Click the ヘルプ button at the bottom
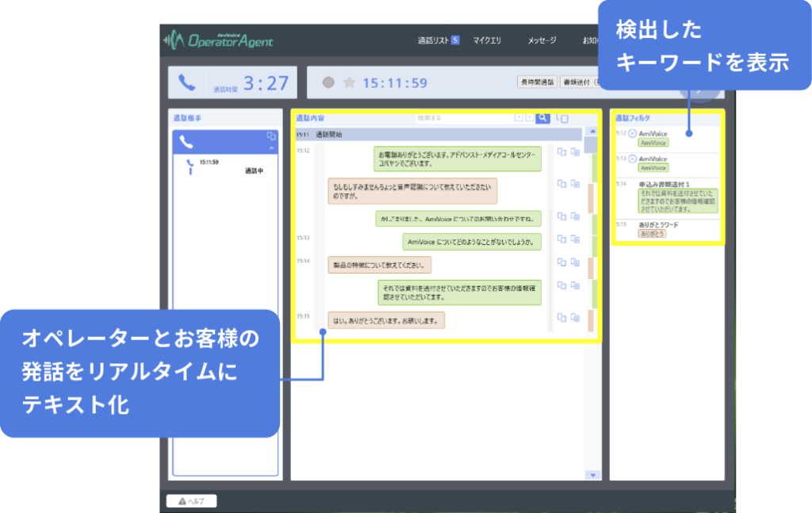This screenshot has height=513, width=812. [190, 500]
